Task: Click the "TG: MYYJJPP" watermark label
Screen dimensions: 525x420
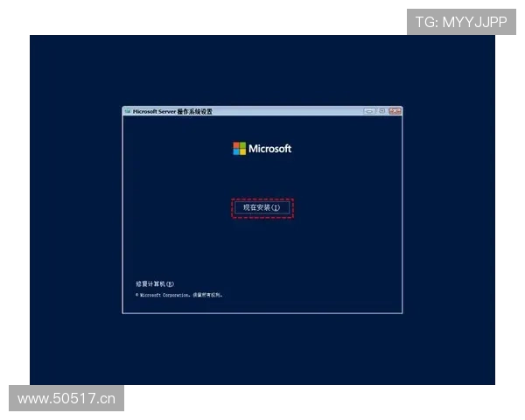Action: click(461, 22)
